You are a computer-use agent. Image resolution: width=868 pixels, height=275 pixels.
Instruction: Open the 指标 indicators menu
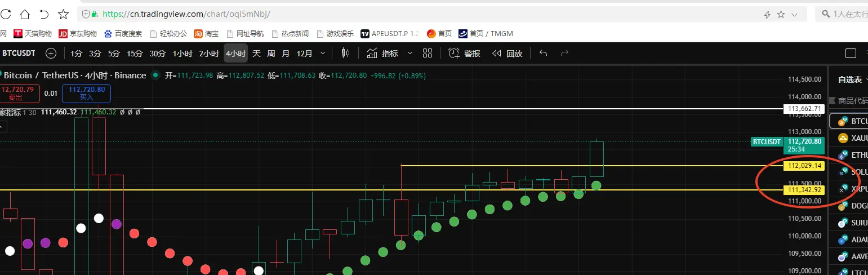(x=382, y=54)
